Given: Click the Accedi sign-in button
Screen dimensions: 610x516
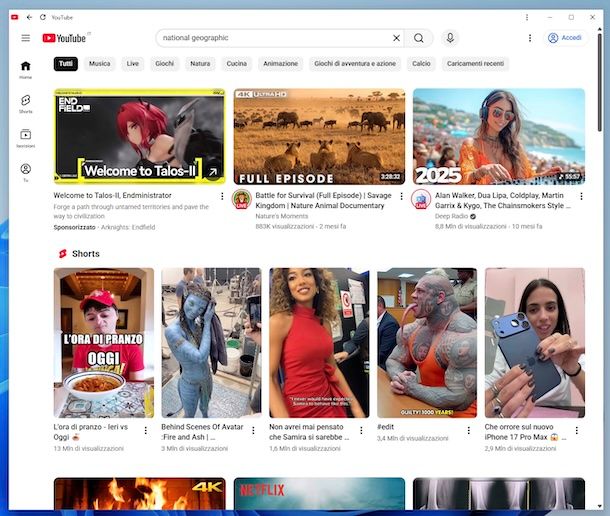Looking at the screenshot, I should tap(565, 38).
